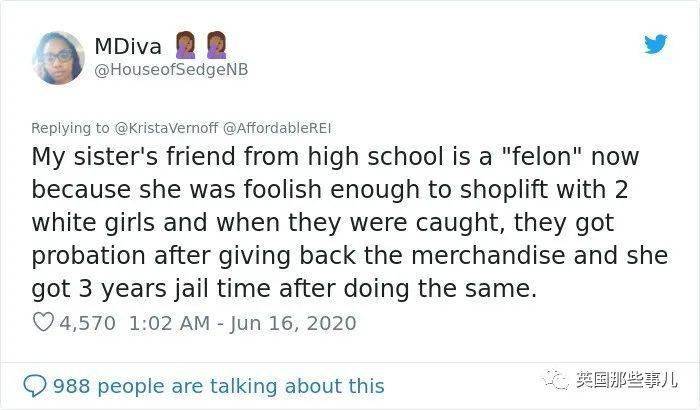Click the 4,570 likes count

pos(88,323)
